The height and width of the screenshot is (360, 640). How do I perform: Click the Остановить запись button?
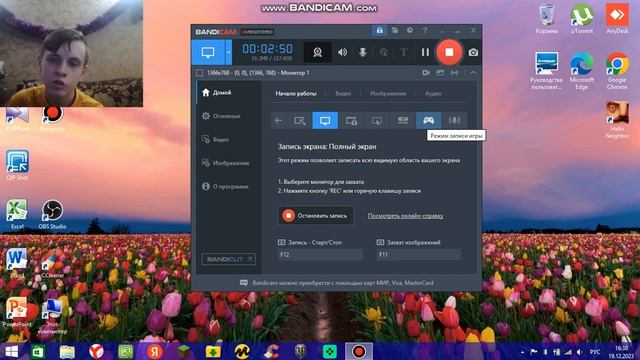(x=316, y=216)
